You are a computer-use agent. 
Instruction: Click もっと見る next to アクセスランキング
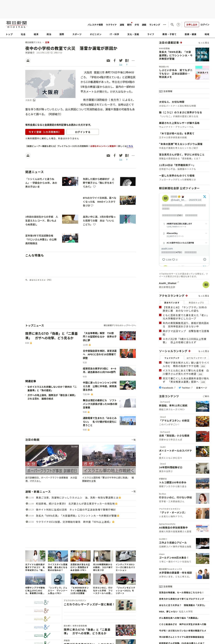click(204, 296)
